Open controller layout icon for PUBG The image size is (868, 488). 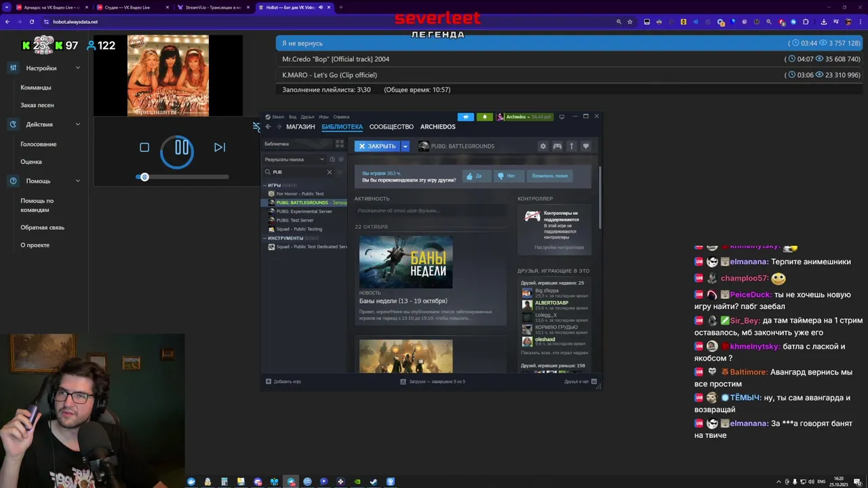pos(557,146)
